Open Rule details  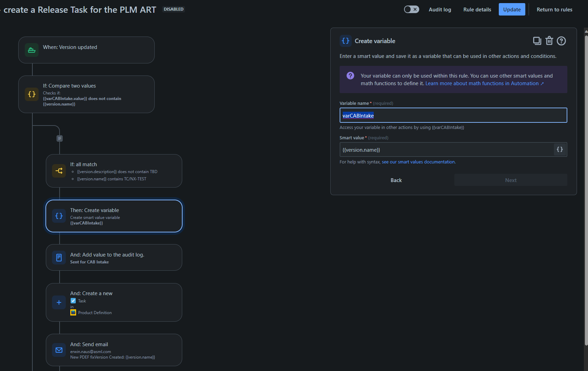[x=477, y=10]
